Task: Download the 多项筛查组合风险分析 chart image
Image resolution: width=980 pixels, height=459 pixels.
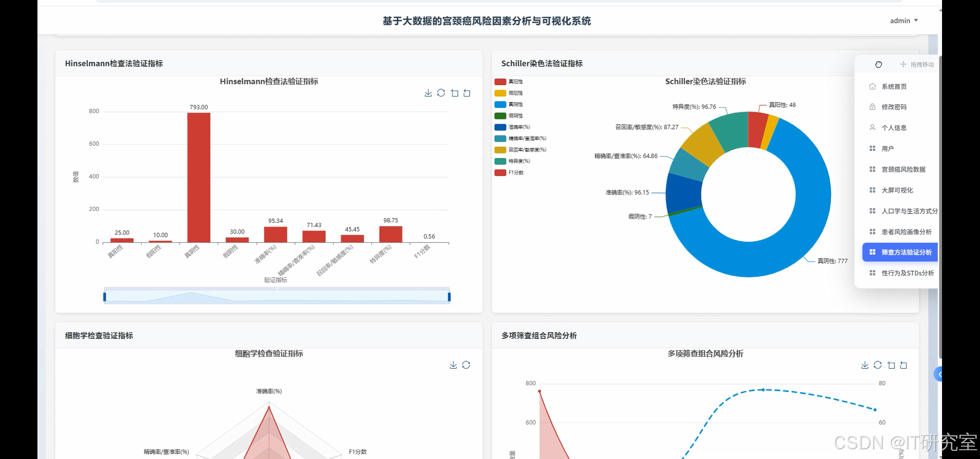Action: click(865, 365)
